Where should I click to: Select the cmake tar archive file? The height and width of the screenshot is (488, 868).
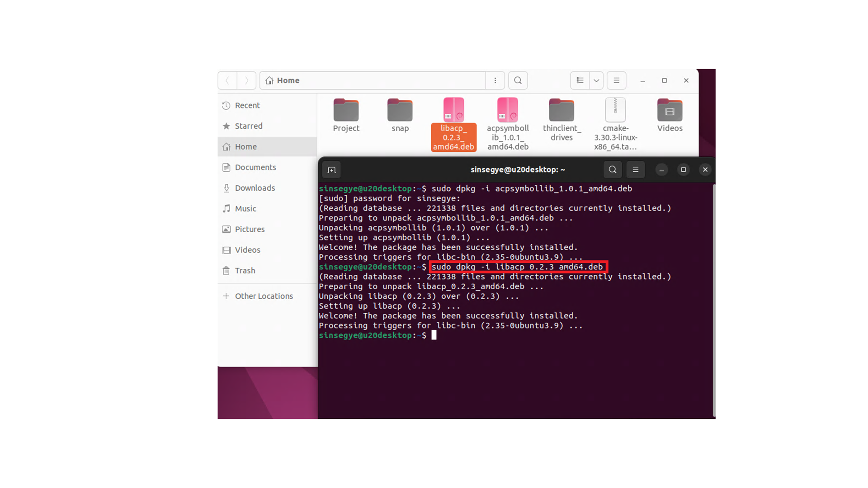[x=615, y=110]
